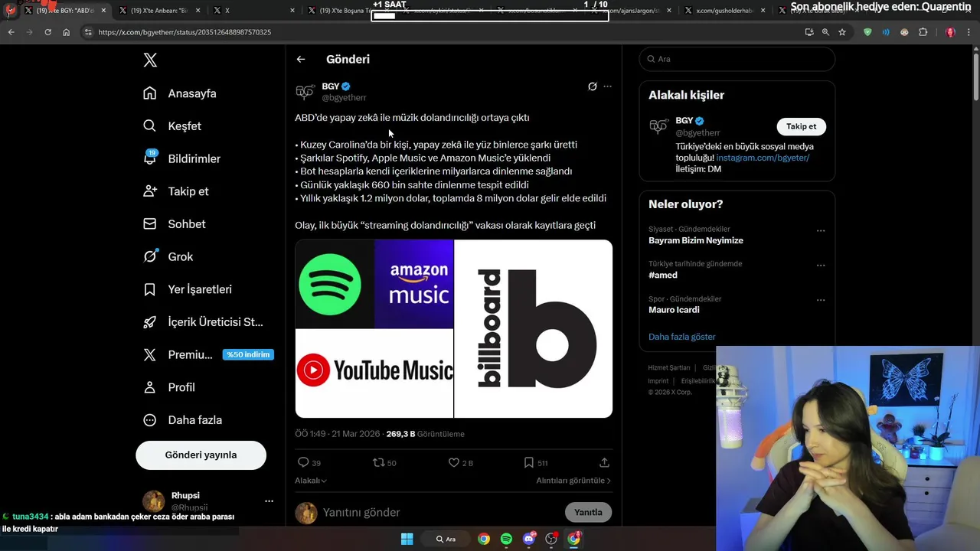Open İçerik Üreticisi Stüdyosu
This screenshot has width=980, height=551.
[x=203, y=322]
